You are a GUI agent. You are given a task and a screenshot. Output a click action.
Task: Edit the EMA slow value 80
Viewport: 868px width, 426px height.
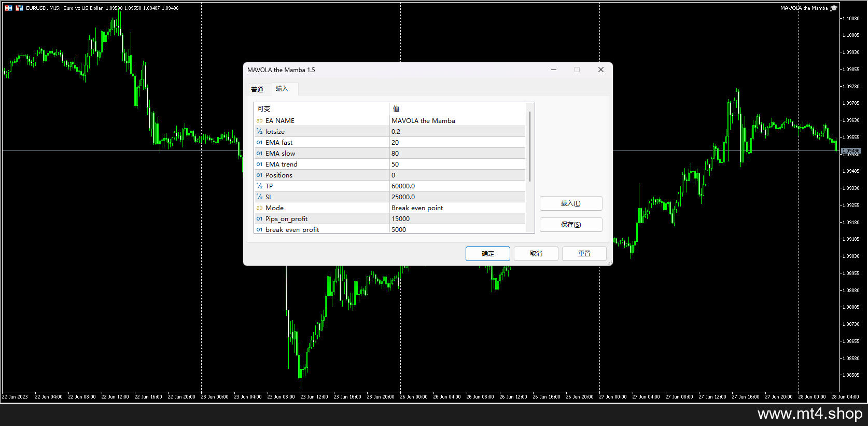click(457, 154)
